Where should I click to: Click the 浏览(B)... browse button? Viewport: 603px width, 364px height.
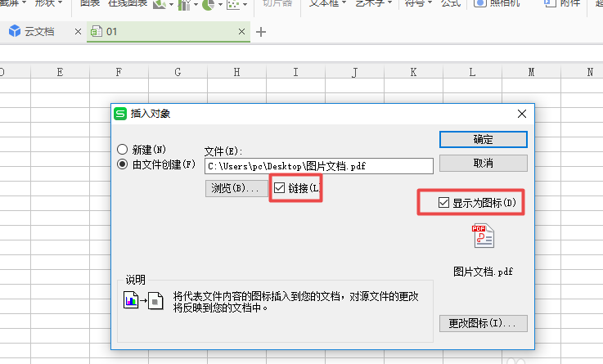236,188
